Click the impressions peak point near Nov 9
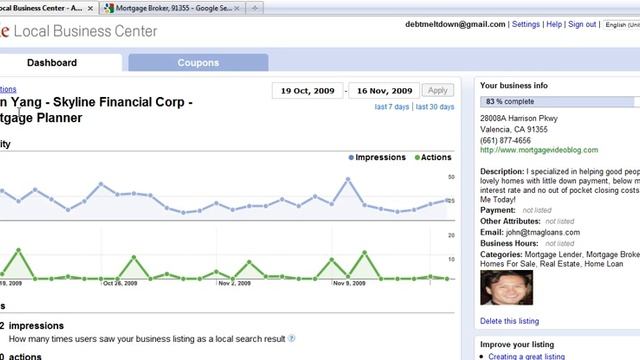This screenshot has height=360, width=640. pos(348,179)
